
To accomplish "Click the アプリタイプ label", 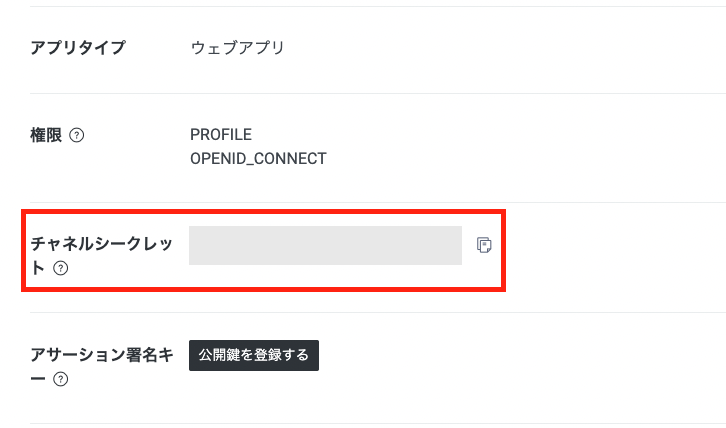I will click(x=78, y=48).
